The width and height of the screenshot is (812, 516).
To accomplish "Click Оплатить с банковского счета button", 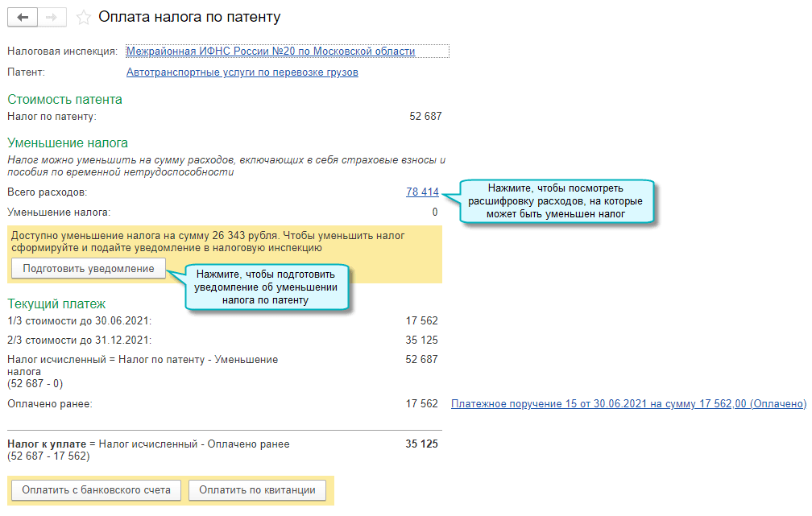I will (x=97, y=489).
